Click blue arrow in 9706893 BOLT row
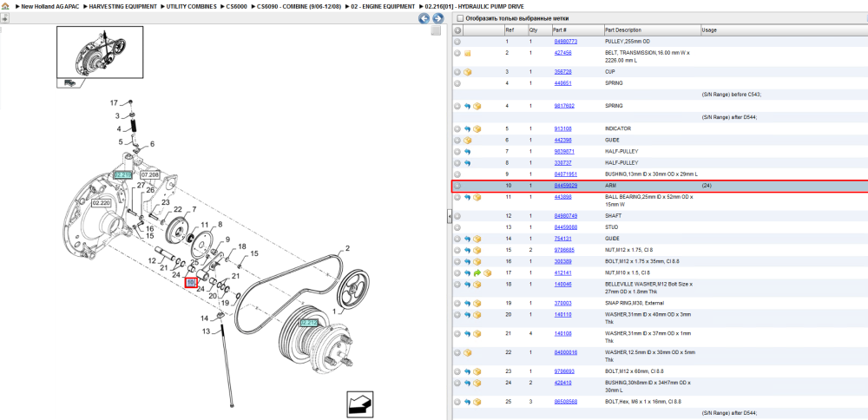Screen dimensions: 868x420 tap(467, 371)
